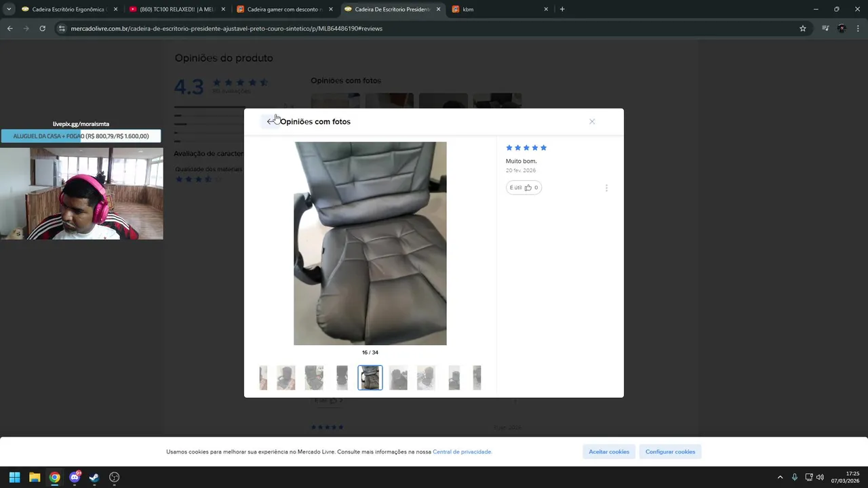The width and height of the screenshot is (868, 488).
Task: Click the ALUGUEL DA CASA + FOGÃO donation bar
Action: click(81, 136)
